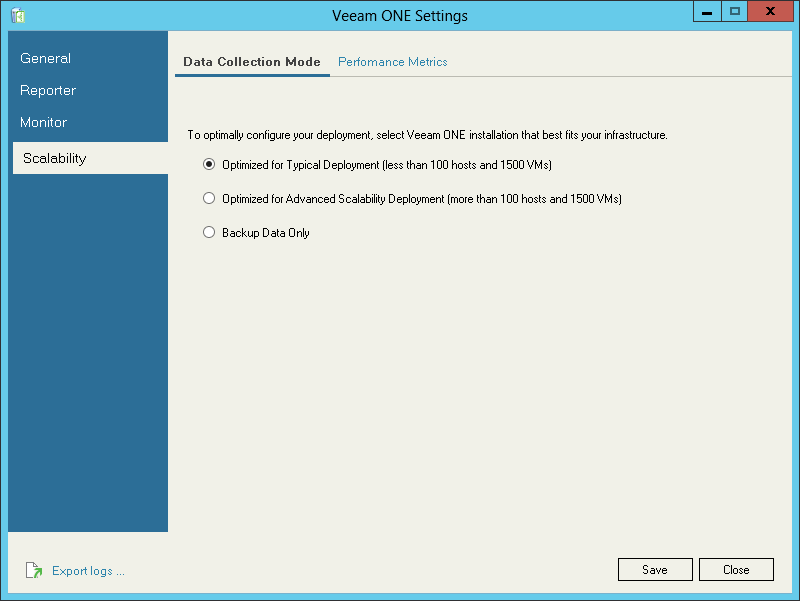Open the Export logs link
Image resolution: width=800 pixels, height=601 pixels.
coord(88,570)
